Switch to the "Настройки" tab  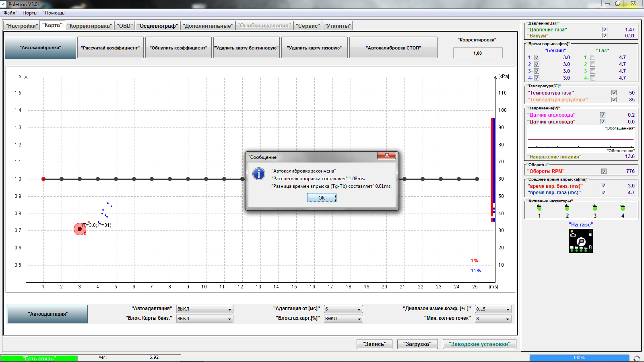(x=22, y=26)
